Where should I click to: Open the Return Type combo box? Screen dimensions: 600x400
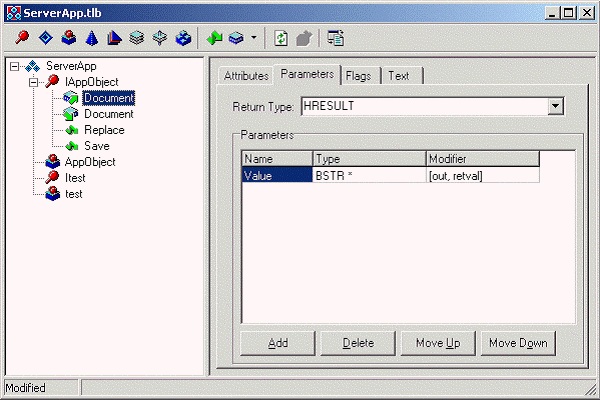pyautogui.click(x=556, y=106)
